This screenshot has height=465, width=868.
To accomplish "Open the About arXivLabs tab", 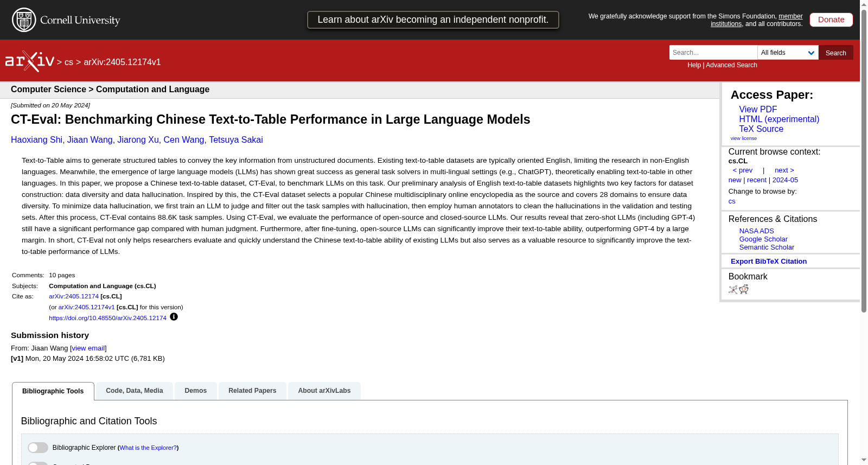I will [324, 391].
